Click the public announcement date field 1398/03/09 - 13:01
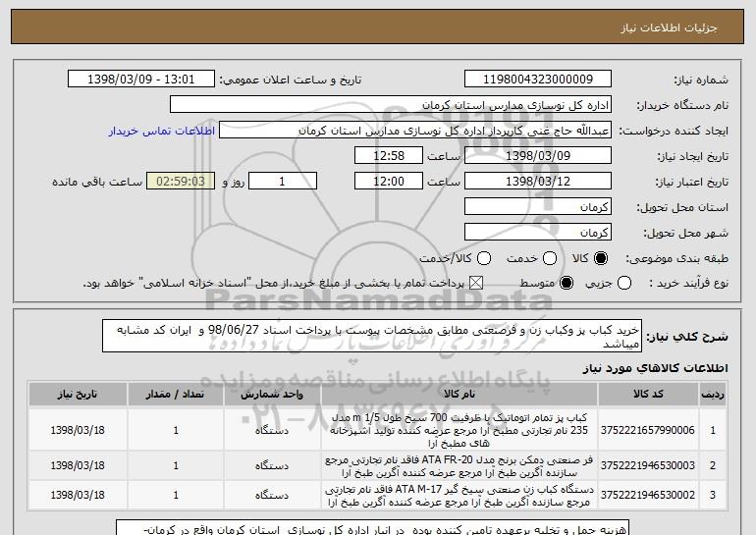 coord(141,80)
